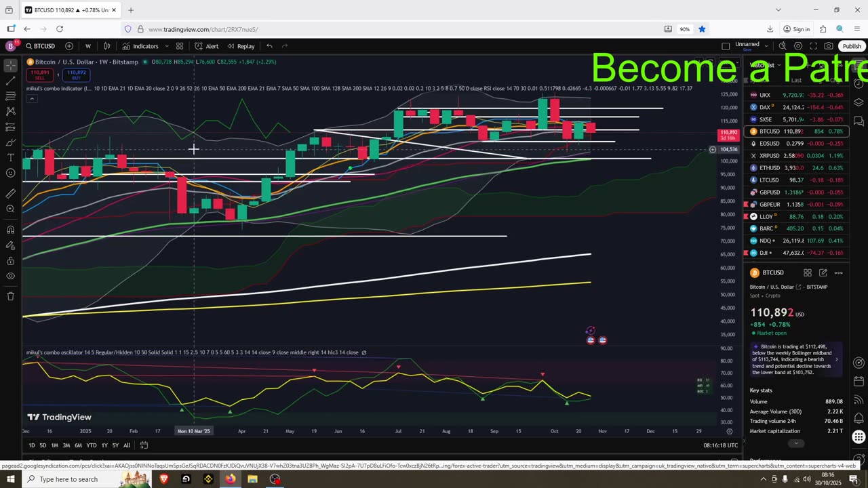Expand key stats with the down chevron
Image resolution: width=868 pixels, height=488 pixels.
click(796, 443)
